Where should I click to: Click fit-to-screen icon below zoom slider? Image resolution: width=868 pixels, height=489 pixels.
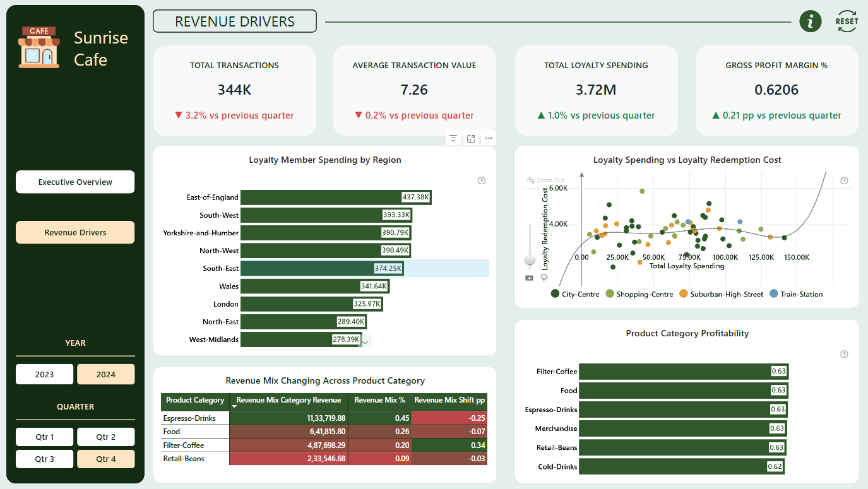point(529,278)
